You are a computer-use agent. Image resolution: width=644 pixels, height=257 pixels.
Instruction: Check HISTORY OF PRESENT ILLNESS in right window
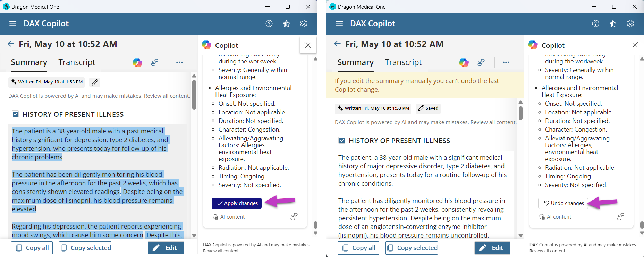pyautogui.click(x=342, y=140)
